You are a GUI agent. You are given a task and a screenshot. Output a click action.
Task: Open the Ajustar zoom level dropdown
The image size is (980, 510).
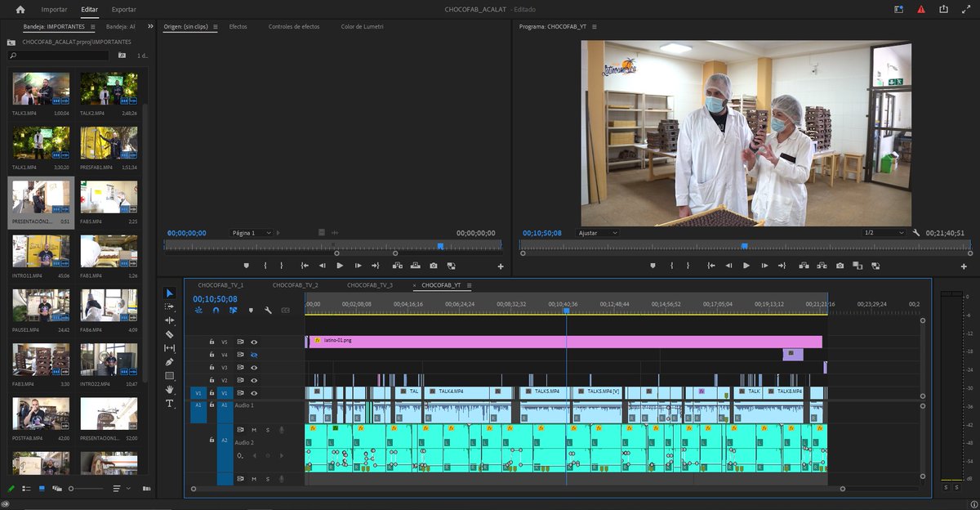point(598,233)
